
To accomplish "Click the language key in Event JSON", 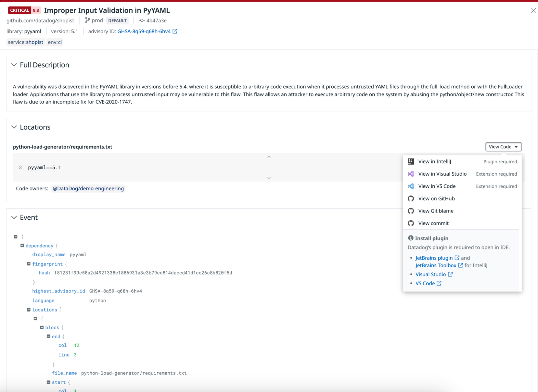I will tap(43, 301).
